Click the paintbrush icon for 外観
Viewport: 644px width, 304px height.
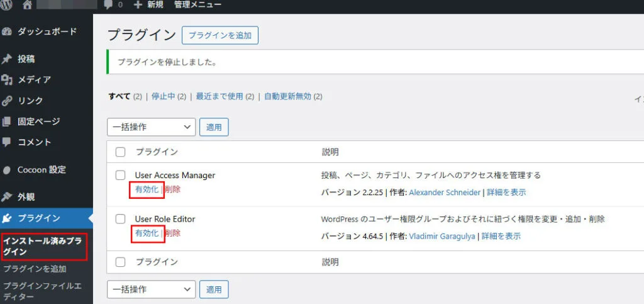pos(8,197)
